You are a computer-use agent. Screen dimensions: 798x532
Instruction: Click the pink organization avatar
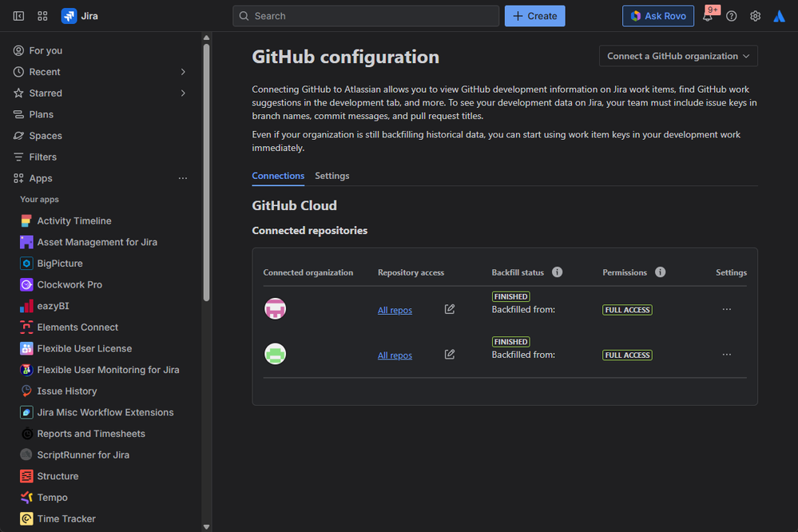pyautogui.click(x=275, y=308)
